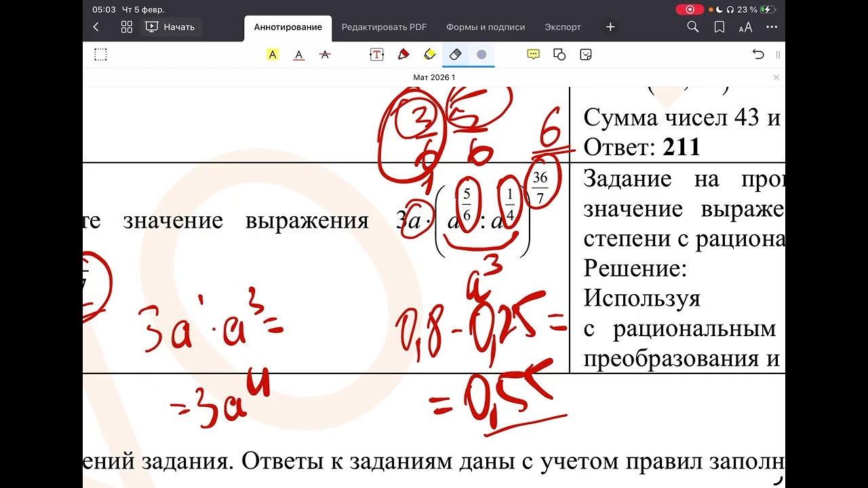
Task: Open document search magnifier
Action: pyautogui.click(x=692, y=27)
